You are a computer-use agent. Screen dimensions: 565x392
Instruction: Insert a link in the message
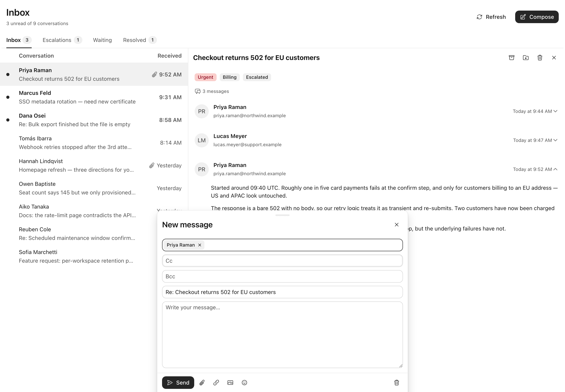click(x=216, y=382)
